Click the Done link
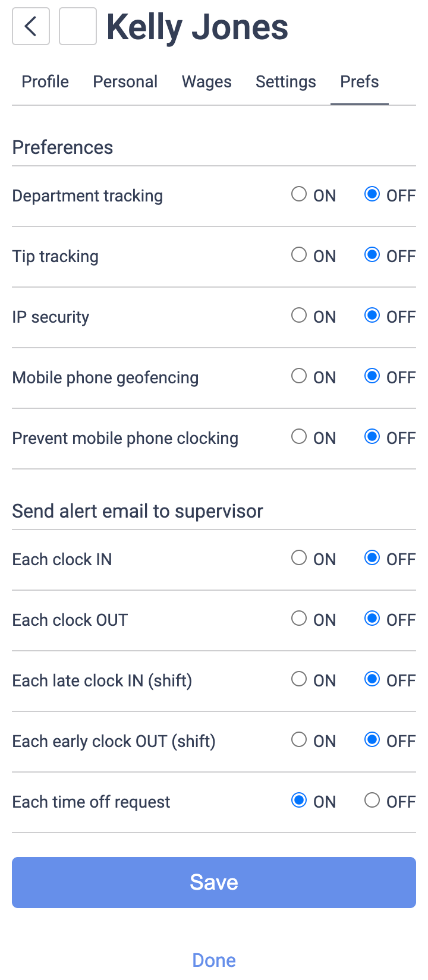The height and width of the screenshot is (980, 428). point(214,960)
